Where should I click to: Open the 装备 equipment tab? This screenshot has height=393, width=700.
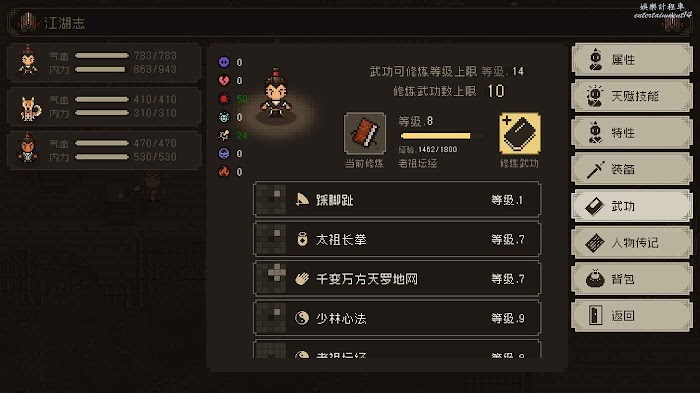(x=632, y=169)
